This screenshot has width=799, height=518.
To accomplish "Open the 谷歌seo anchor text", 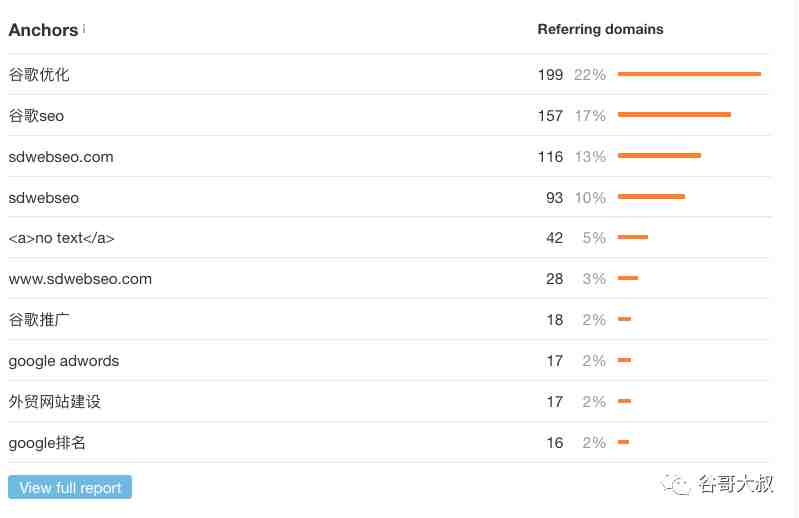I will (36, 116).
